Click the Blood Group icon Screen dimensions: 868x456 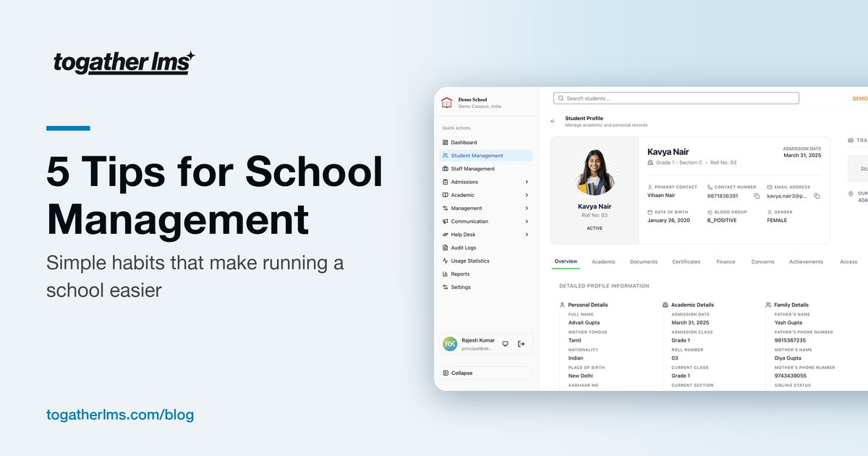tap(710, 212)
